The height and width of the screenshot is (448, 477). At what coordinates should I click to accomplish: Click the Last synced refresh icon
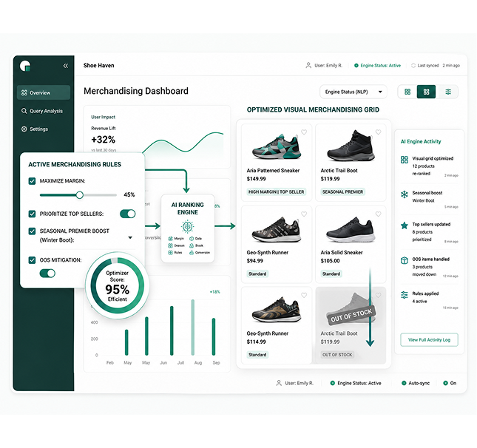pos(413,65)
